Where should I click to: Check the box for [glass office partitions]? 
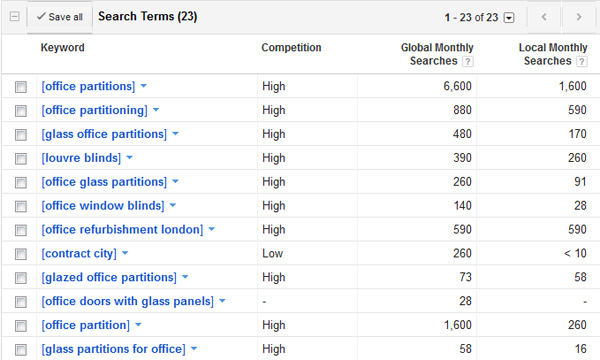click(21, 135)
